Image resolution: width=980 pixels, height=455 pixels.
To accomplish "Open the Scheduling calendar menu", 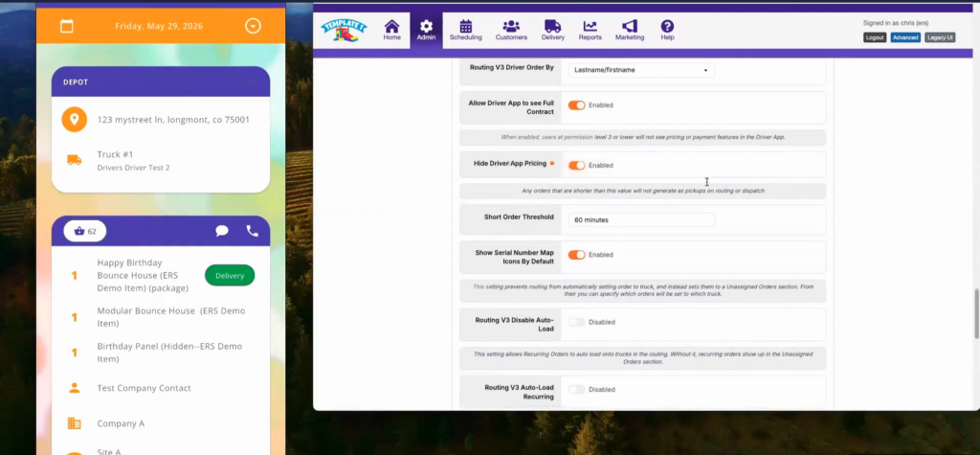I will [466, 30].
